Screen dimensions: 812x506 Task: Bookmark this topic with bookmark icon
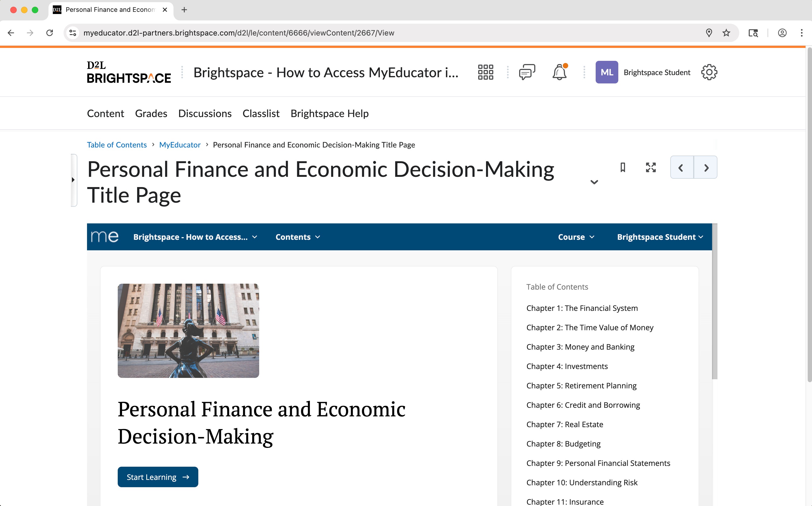click(x=623, y=167)
